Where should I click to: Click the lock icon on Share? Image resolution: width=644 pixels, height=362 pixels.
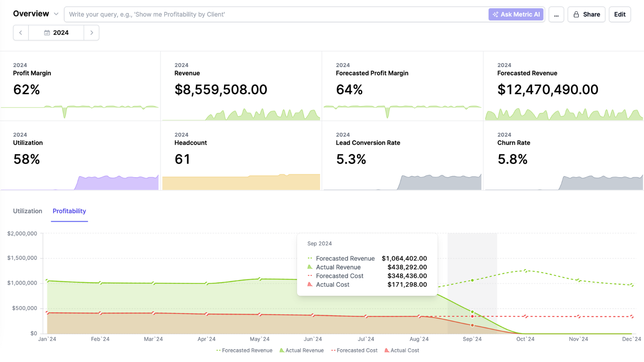click(x=576, y=14)
